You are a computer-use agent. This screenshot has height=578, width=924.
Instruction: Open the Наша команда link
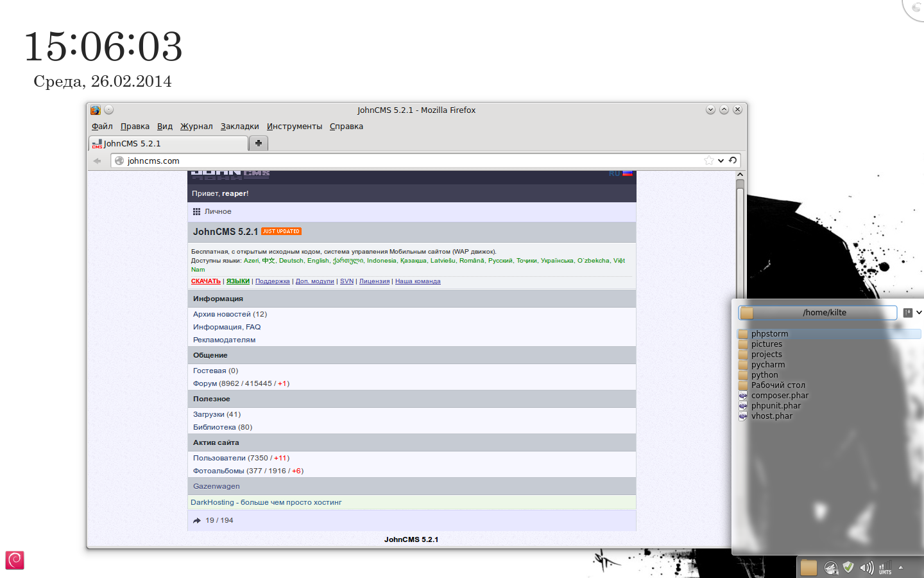pyautogui.click(x=418, y=281)
